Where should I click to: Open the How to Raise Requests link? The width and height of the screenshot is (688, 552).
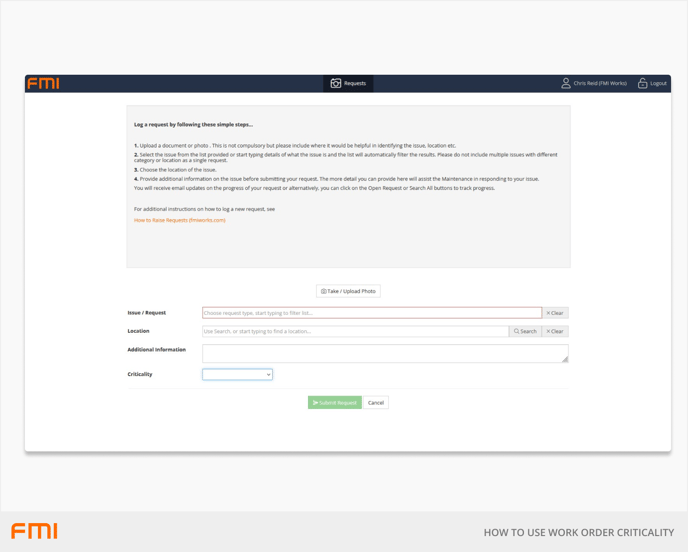click(x=180, y=220)
